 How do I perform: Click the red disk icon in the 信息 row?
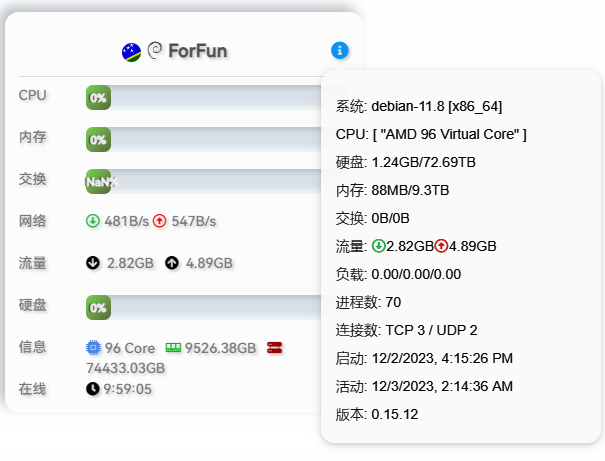point(275,348)
